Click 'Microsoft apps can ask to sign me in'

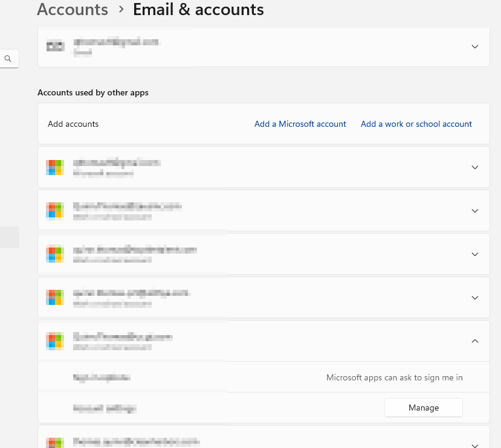pos(394,378)
